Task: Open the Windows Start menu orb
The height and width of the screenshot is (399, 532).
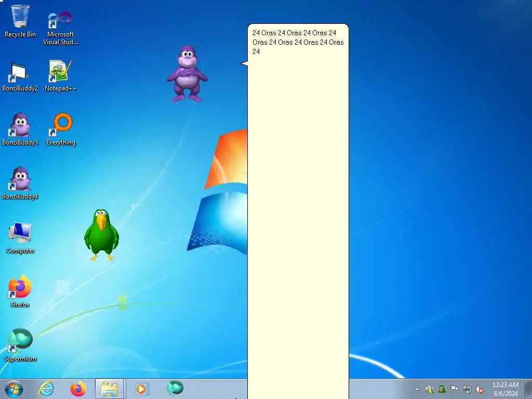Action: click(14, 389)
